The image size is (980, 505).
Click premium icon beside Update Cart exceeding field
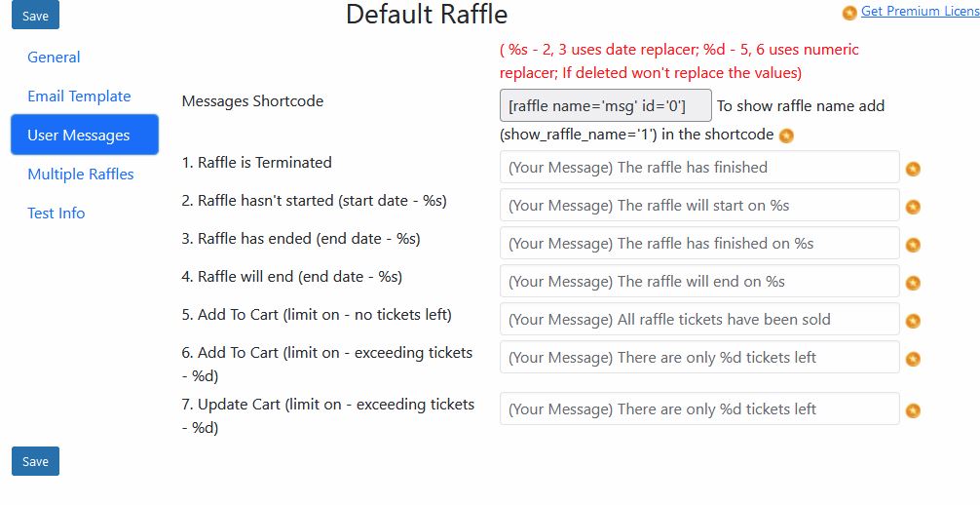coord(913,411)
